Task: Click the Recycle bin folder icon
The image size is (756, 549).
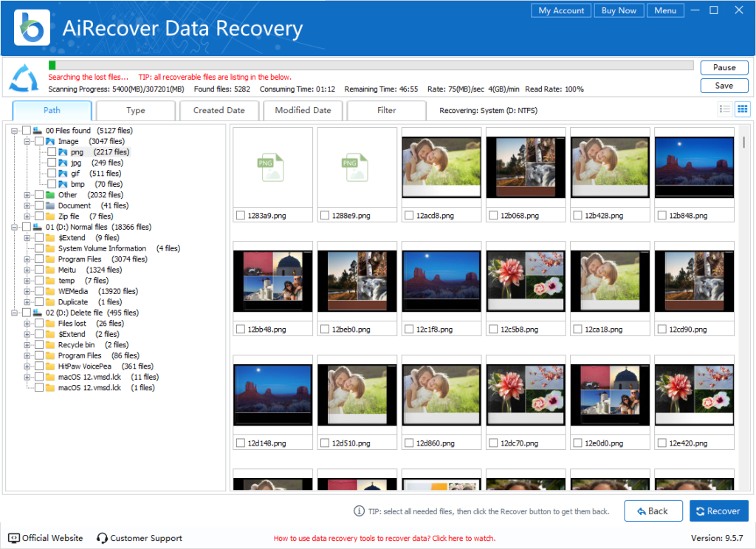Action: pos(50,345)
